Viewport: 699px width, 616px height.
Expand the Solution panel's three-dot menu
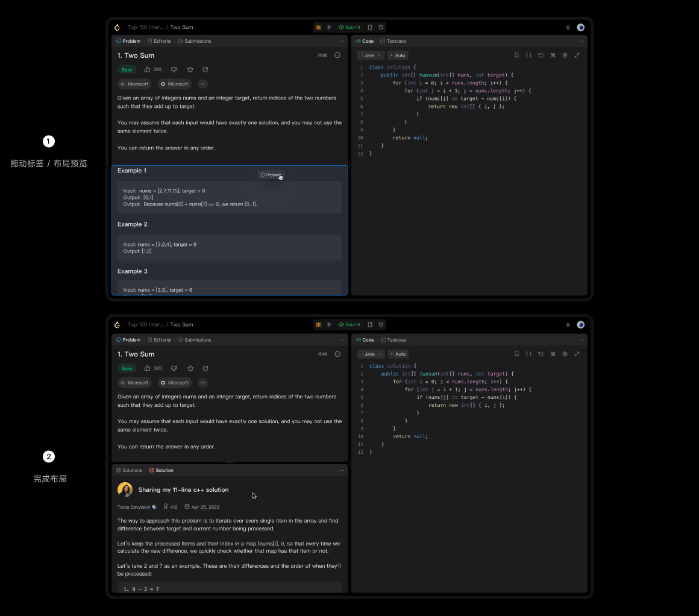click(x=342, y=470)
